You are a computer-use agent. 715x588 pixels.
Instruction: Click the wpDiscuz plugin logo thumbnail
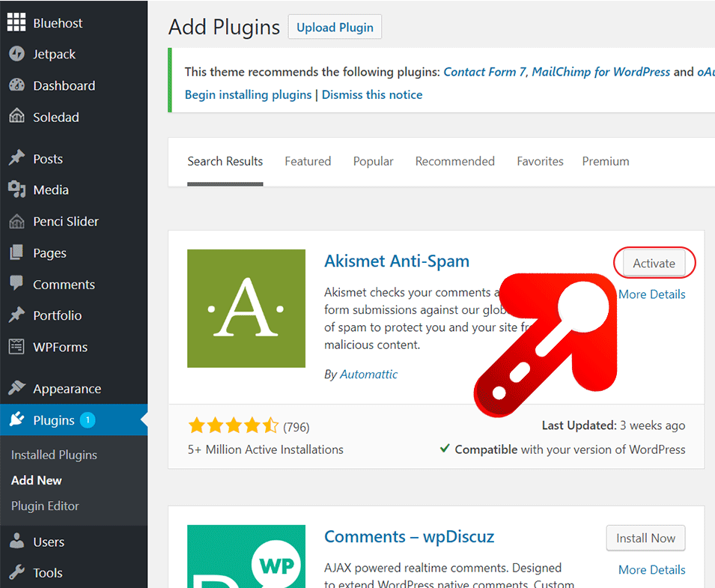[x=246, y=557]
